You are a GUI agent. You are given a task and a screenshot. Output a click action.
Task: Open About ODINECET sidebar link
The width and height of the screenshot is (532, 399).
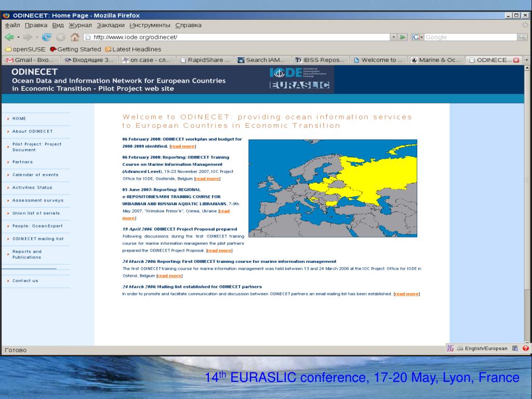point(33,131)
